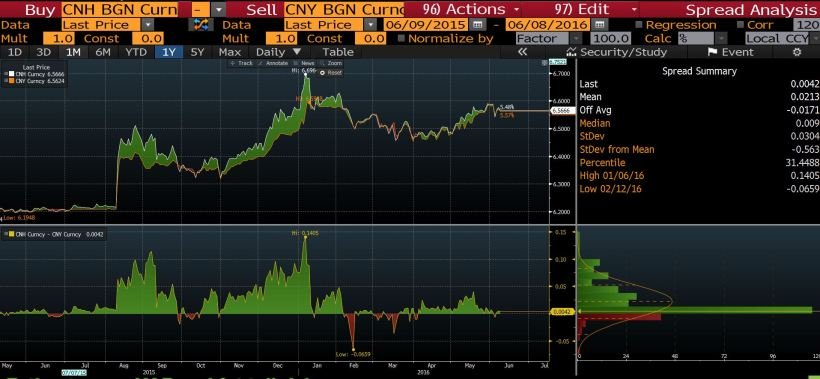Swap the buy and sell securities

point(201,25)
